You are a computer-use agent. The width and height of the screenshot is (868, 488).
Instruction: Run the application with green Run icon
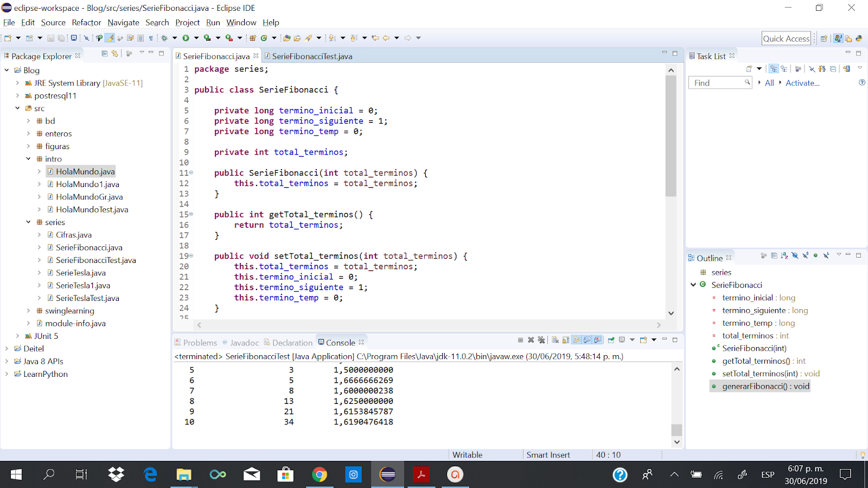(x=186, y=38)
